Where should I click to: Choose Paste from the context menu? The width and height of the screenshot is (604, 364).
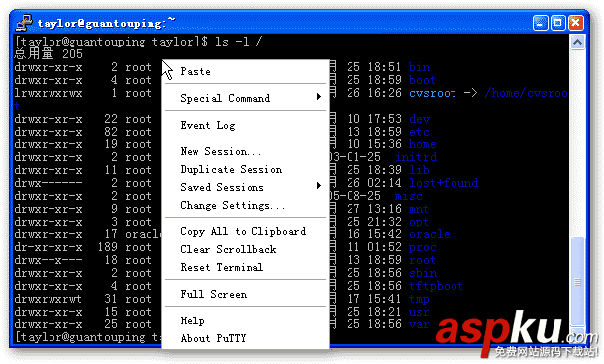(x=246, y=71)
